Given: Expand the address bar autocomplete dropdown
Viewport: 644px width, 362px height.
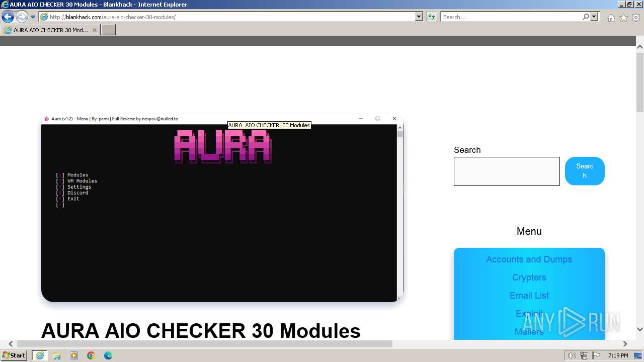Looking at the screenshot, I should point(419,17).
